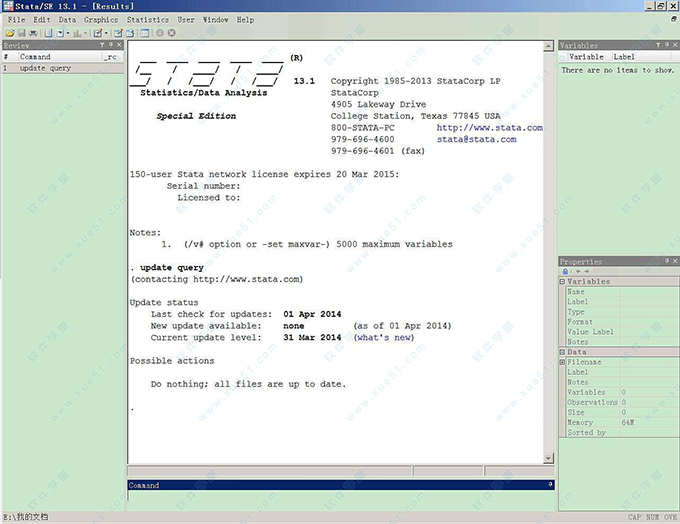
Task: Click the working directory path in status bar
Action: click(x=26, y=517)
